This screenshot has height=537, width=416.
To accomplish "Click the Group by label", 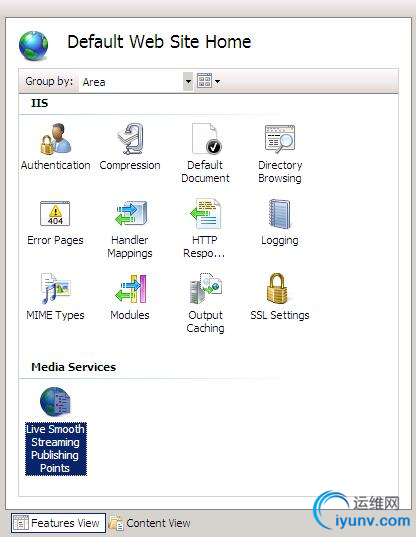I will pyautogui.click(x=49, y=82).
